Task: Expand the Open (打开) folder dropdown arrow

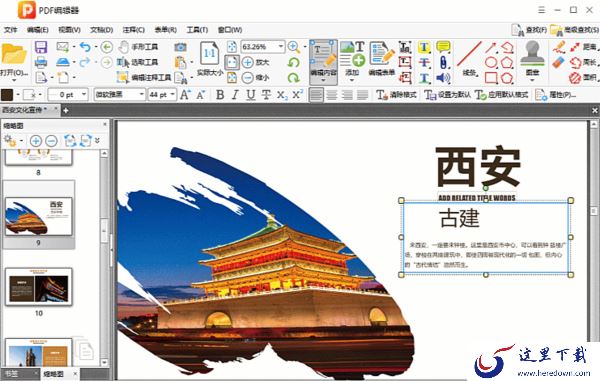Action: click(14, 80)
